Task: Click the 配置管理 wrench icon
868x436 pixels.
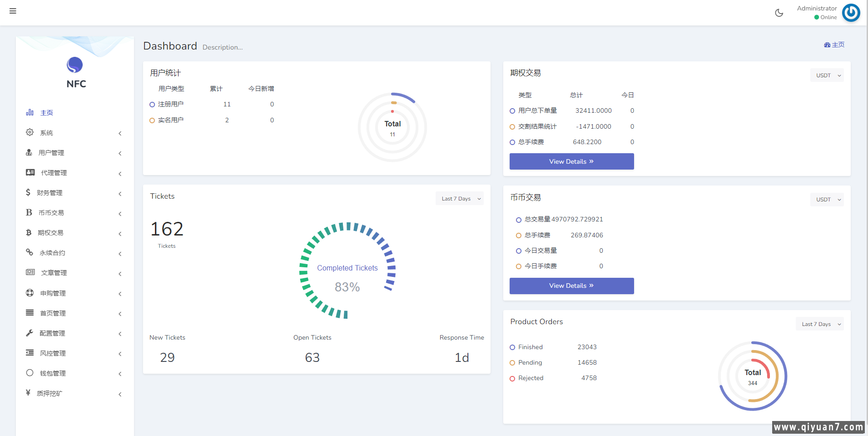Action: point(30,333)
